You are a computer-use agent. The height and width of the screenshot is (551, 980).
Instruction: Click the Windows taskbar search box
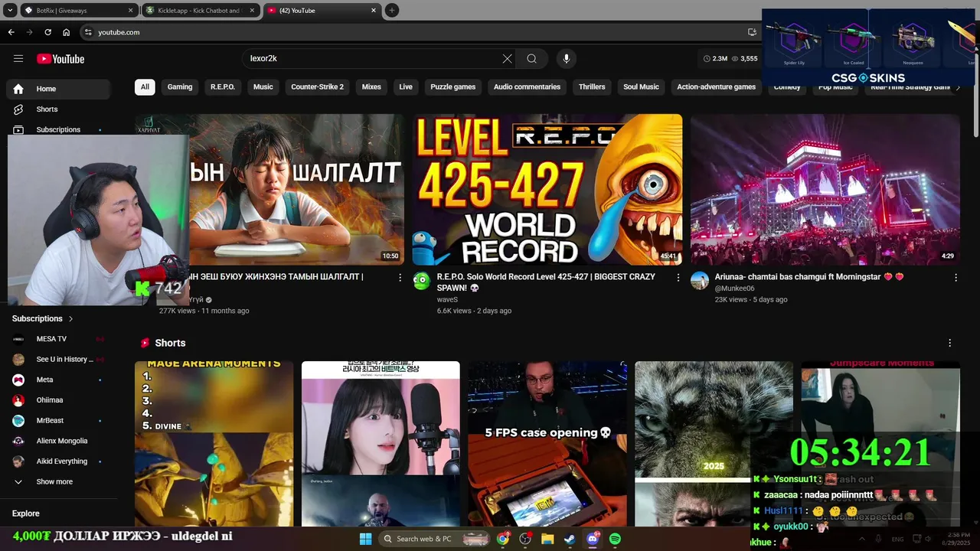[x=434, y=539]
